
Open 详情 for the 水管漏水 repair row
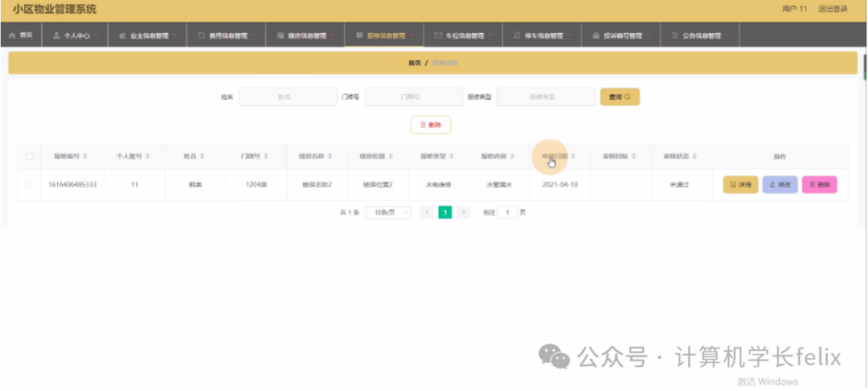(x=740, y=185)
